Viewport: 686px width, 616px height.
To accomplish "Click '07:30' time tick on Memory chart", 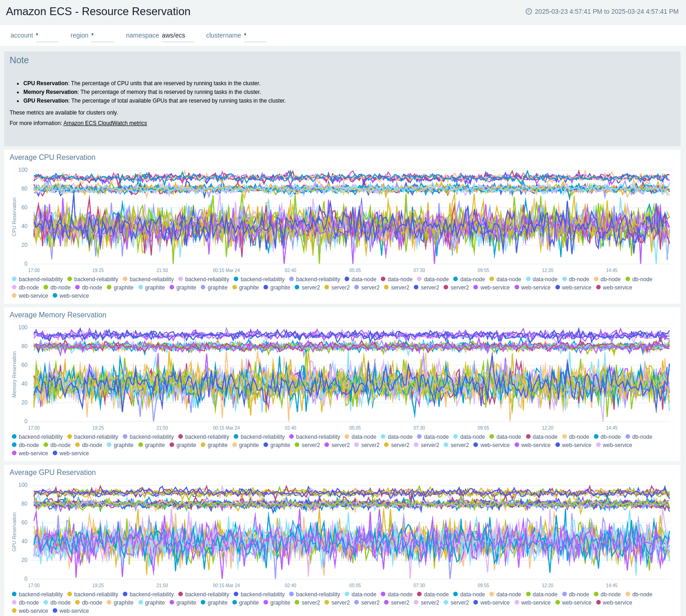I will click(x=419, y=428).
